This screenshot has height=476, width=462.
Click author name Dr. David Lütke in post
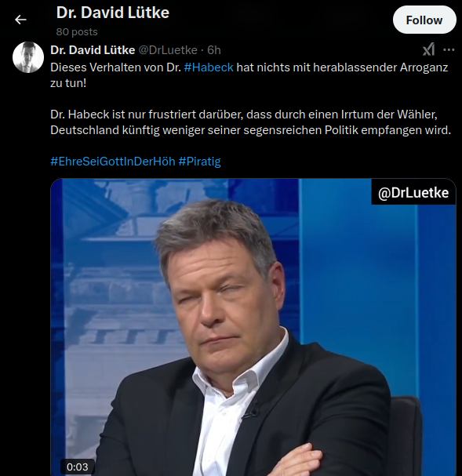click(93, 50)
